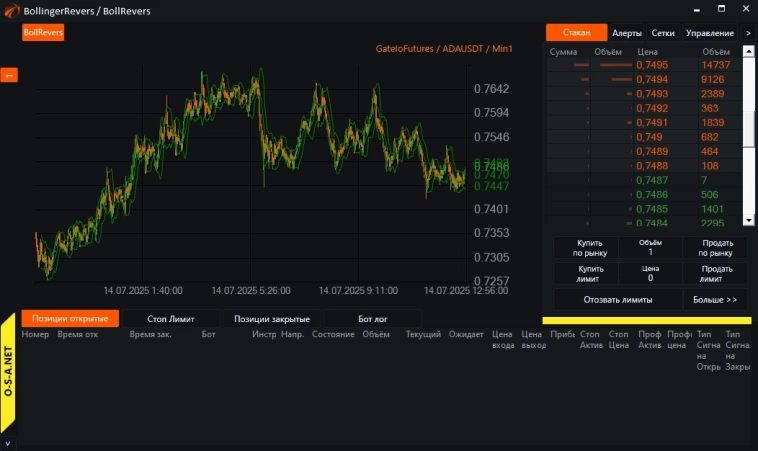Expand more order options via 'Больше >>'
The image size is (758, 451).
715,299
